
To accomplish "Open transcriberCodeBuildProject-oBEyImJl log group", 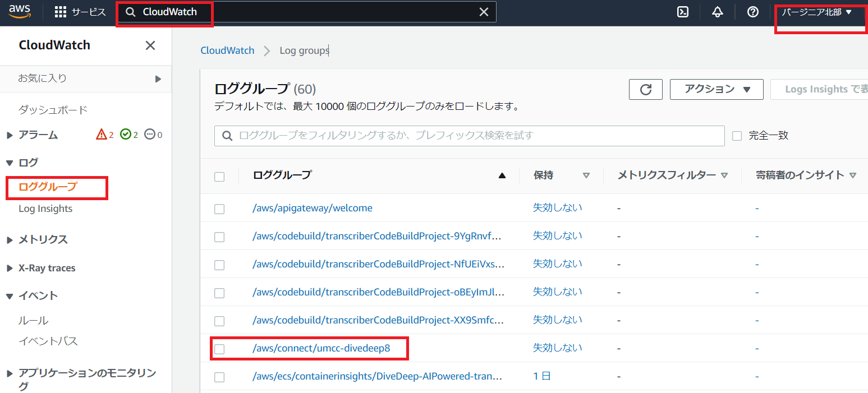I will point(379,292).
